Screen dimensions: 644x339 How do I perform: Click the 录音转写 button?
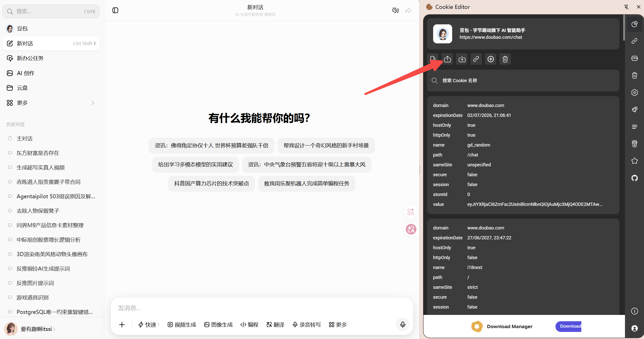coord(307,325)
